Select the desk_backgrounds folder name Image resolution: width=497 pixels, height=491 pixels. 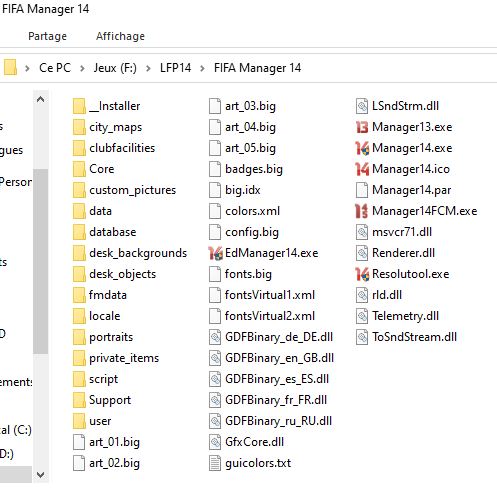click(x=138, y=253)
